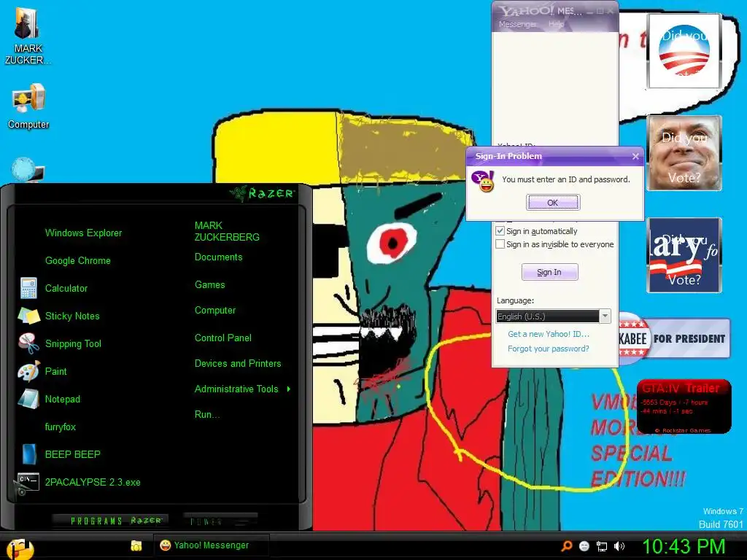Click the BEEP BEEP program icon
Screen dimensions: 747x560
[x=29, y=454]
